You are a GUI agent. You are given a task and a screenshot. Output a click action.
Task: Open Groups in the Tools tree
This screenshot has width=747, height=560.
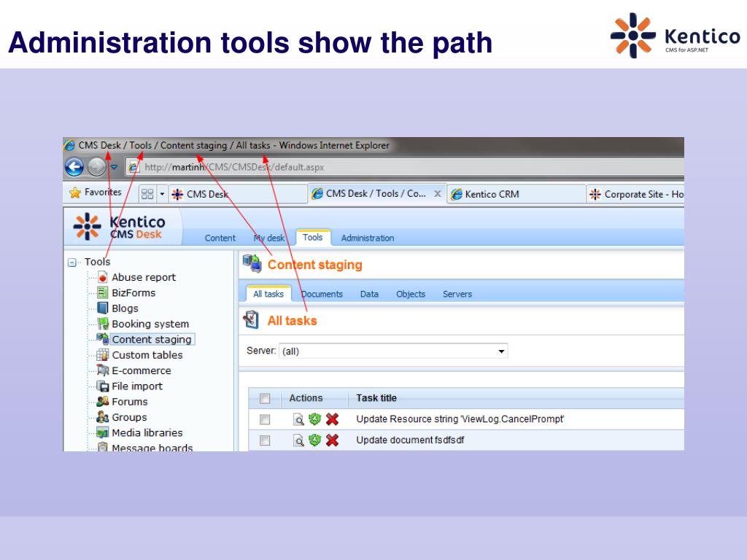[130, 418]
